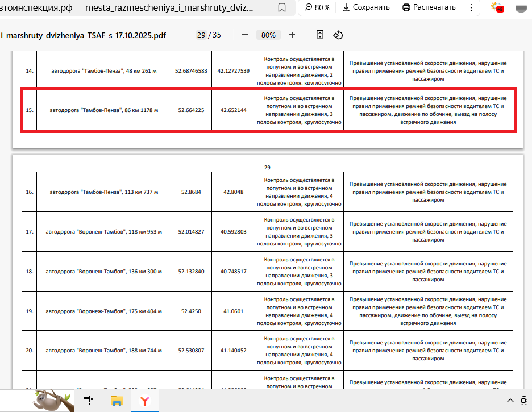The width and height of the screenshot is (532, 412).
Task: Open Task View on the taskbar
Action: pyautogui.click(x=88, y=401)
